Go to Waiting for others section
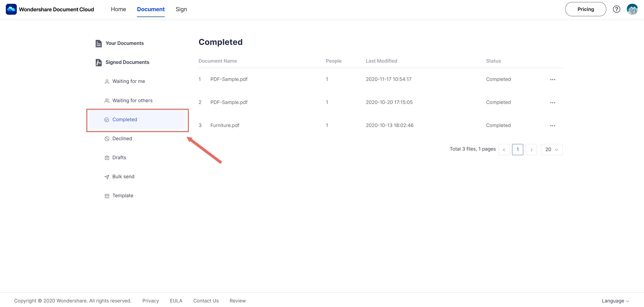 pos(132,101)
